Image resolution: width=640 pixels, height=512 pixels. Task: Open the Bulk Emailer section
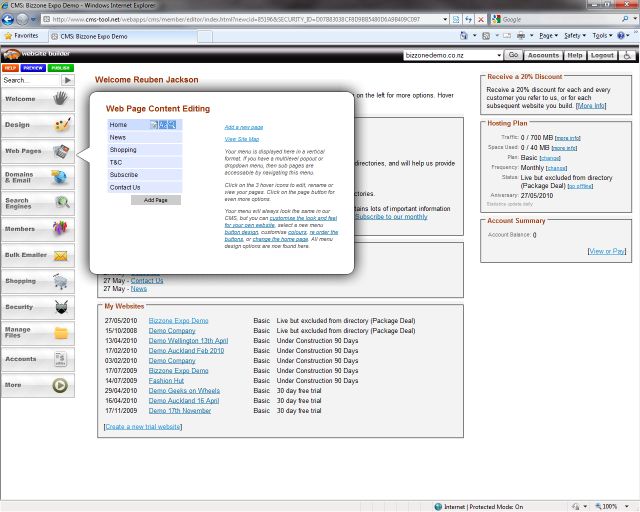(x=36, y=255)
